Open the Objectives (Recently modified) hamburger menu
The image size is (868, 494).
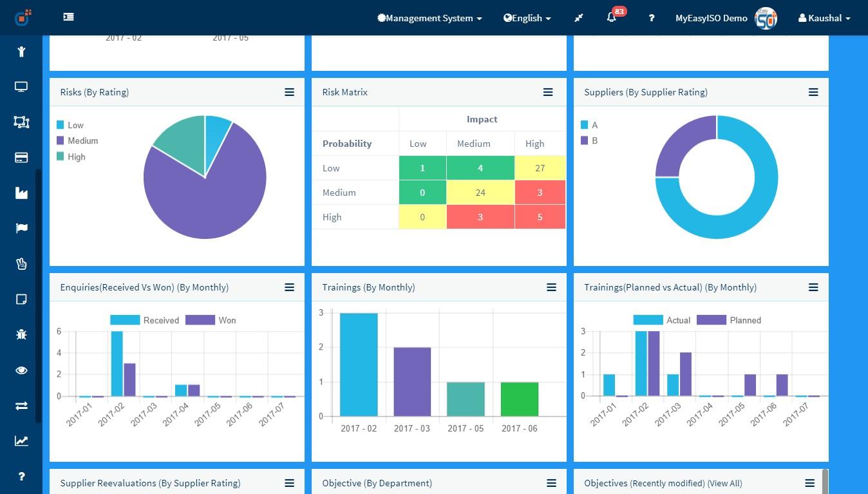tap(810, 483)
